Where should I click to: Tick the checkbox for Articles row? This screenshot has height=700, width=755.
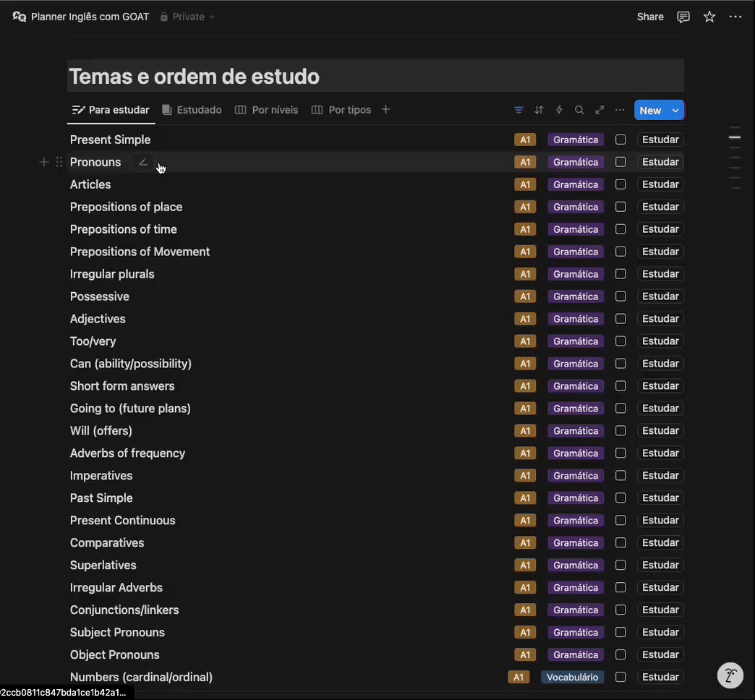(x=620, y=184)
